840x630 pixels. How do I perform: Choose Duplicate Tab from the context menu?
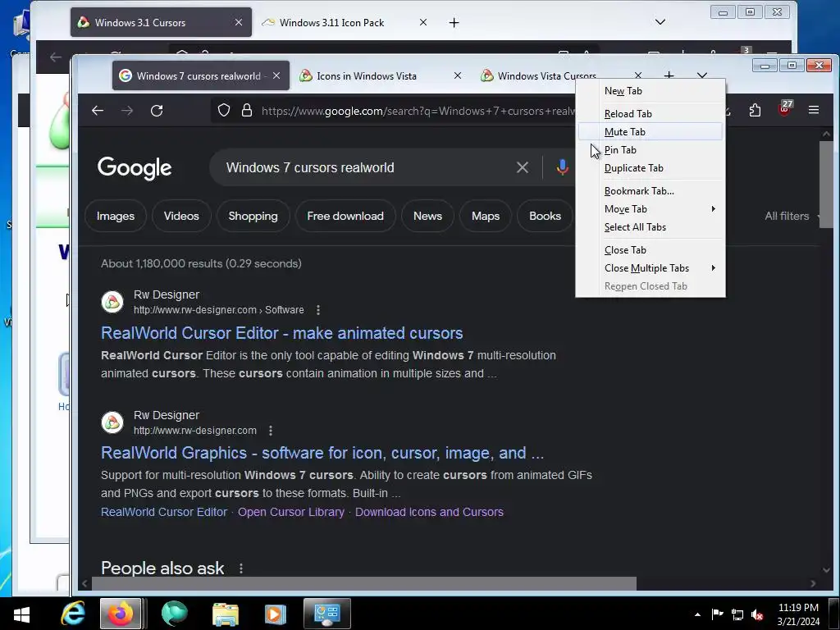click(651, 168)
